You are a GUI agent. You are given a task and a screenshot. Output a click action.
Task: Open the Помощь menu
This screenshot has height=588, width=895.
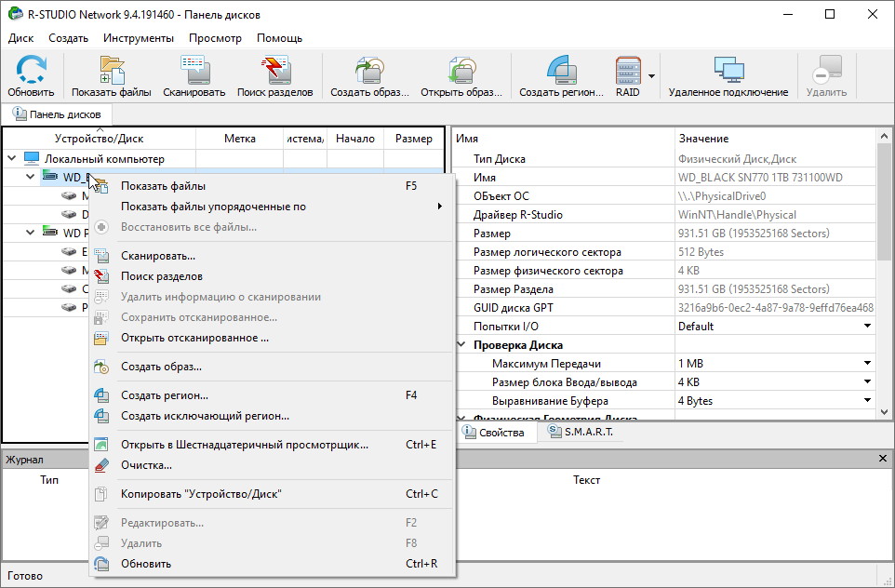280,38
